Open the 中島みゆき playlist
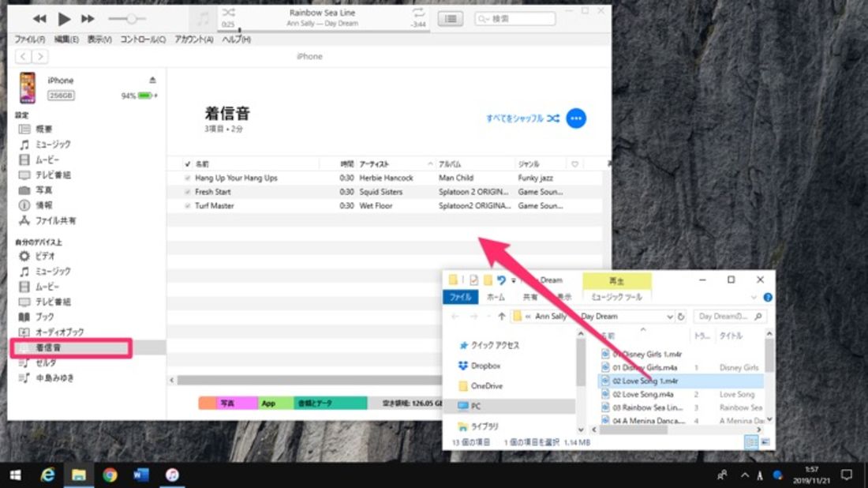This screenshot has width=868, height=488. coord(54,378)
